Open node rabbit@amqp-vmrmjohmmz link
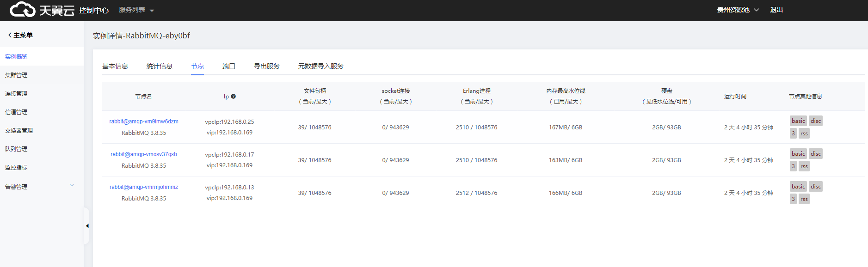 (144, 187)
